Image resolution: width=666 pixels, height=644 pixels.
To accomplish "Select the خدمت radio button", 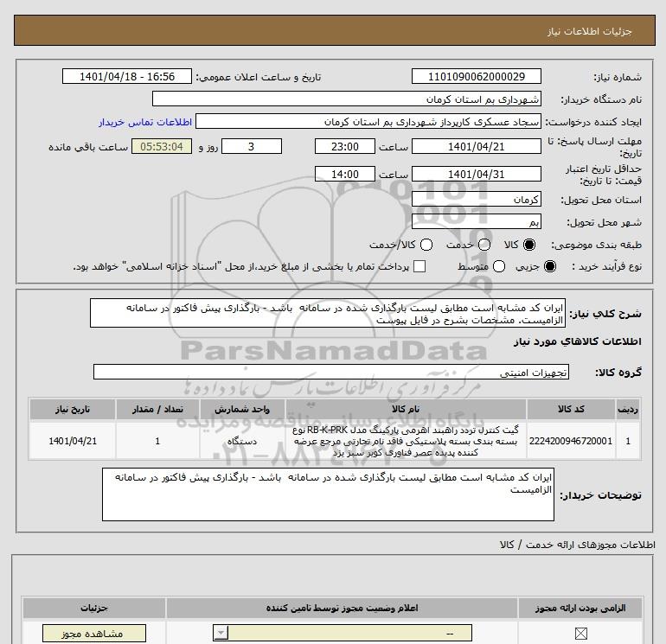I will [x=484, y=245].
